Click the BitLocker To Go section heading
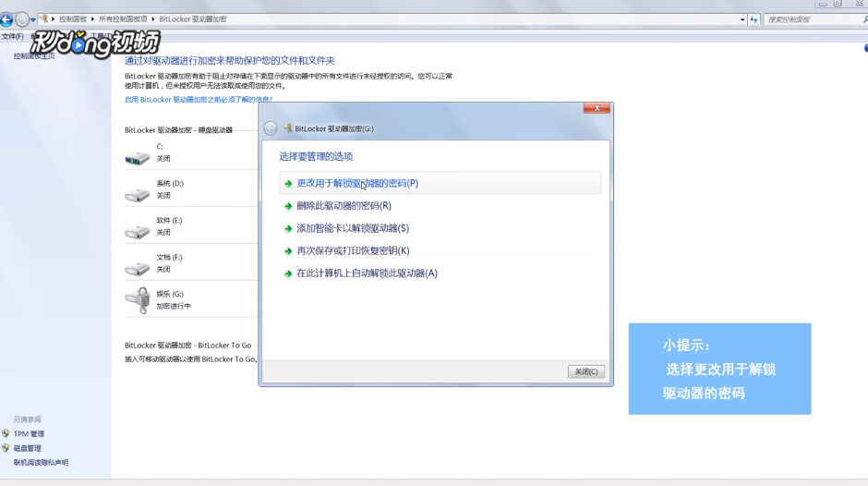This screenshot has width=868, height=486. pos(187,346)
